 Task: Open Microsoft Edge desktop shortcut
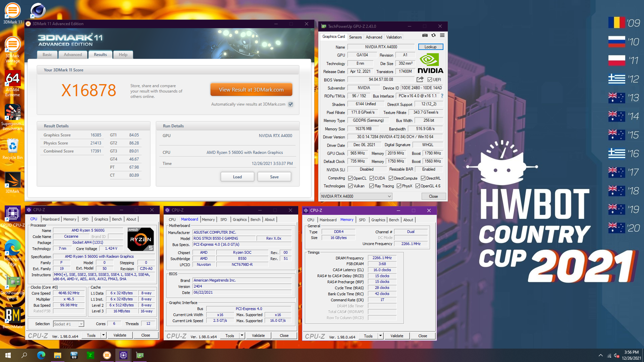[12, 252]
